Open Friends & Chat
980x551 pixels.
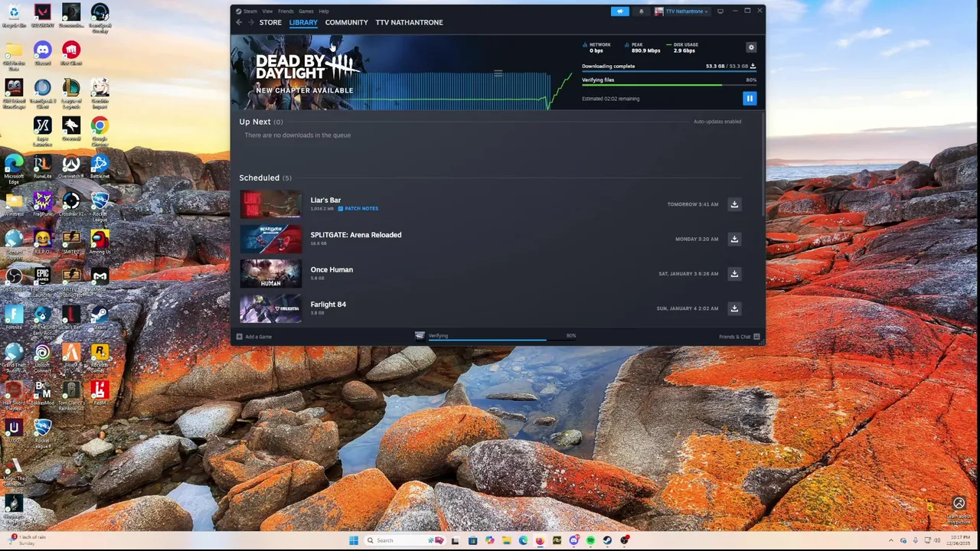point(740,337)
